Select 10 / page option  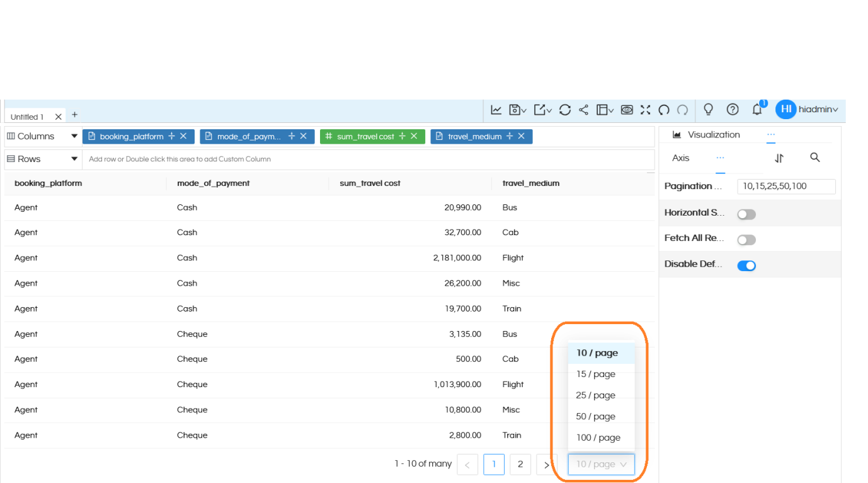coord(601,353)
